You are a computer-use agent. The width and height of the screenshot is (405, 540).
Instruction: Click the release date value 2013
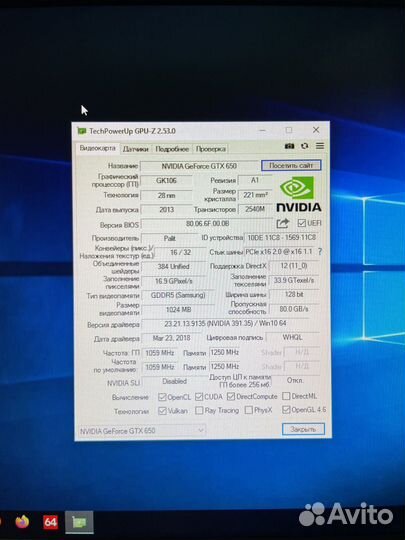pos(166,209)
